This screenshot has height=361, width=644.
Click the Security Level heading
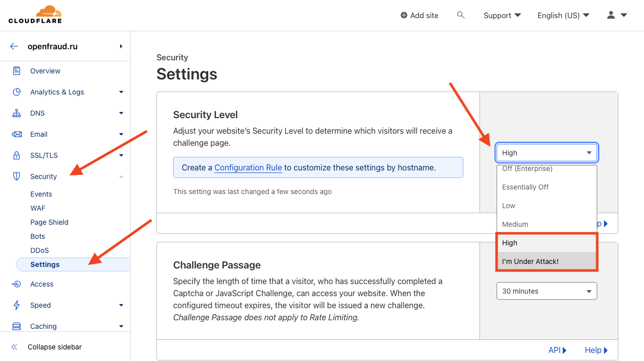[x=205, y=115]
